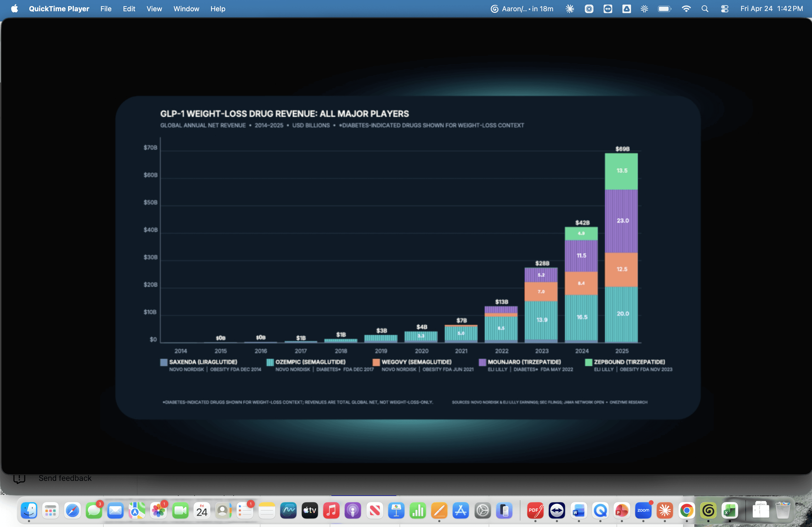The width and height of the screenshot is (812, 527).
Task: Open Microsoft Excel in the dock
Action: pyautogui.click(x=730, y=510)
